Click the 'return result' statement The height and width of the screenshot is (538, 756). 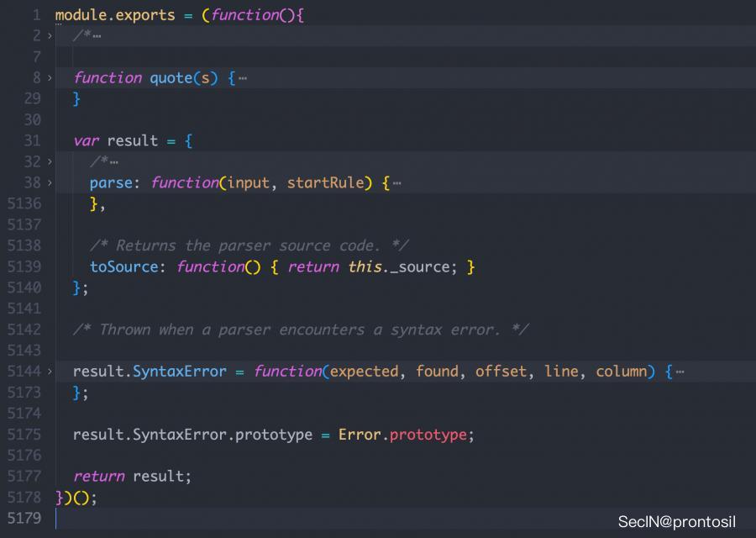[x=132, y=477]
